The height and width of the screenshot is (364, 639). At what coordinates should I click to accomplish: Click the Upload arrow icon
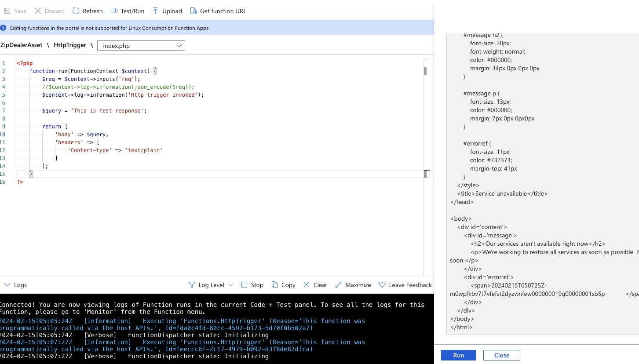(x=155, y=11)
